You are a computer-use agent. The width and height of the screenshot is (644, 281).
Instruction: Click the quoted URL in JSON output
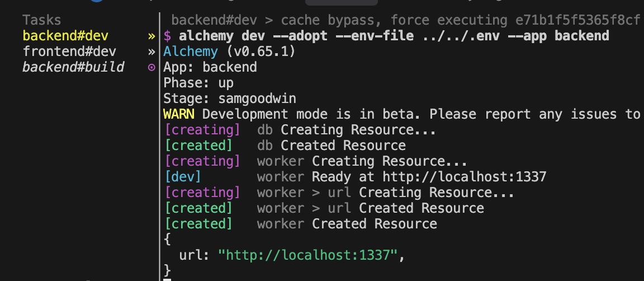point(307,256)
